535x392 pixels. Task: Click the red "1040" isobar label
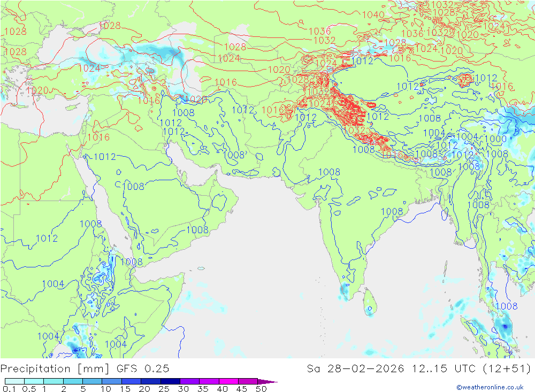[373, 14]
